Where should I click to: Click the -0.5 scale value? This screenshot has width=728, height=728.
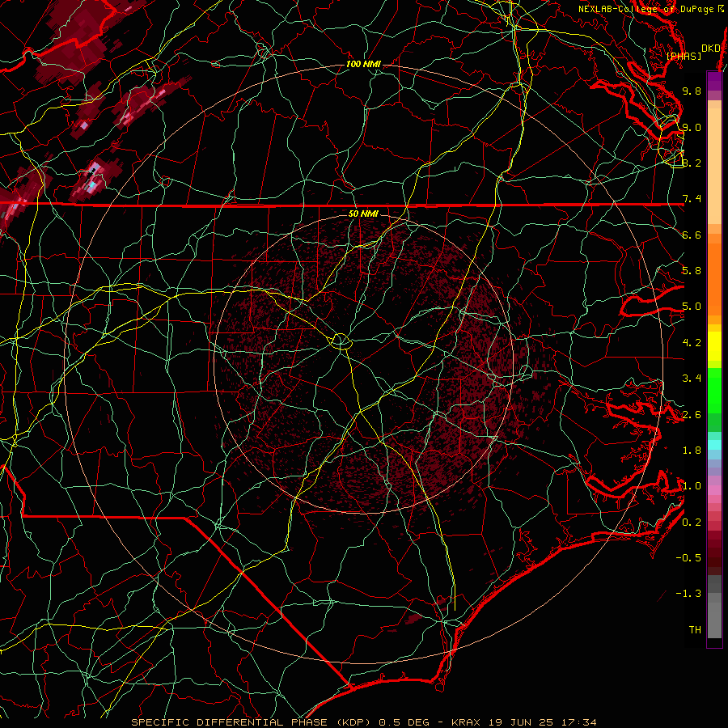(x=688, y=557)
